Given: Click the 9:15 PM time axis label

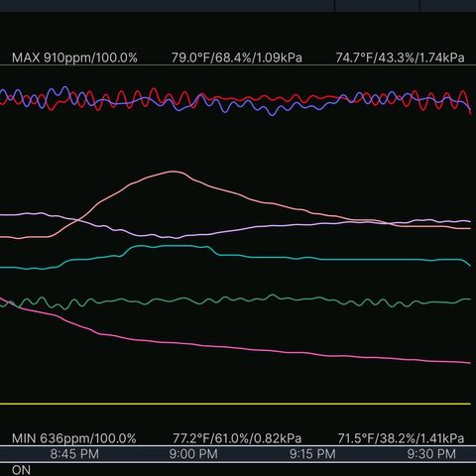Looking at the screenshot, I should (312, 454).
